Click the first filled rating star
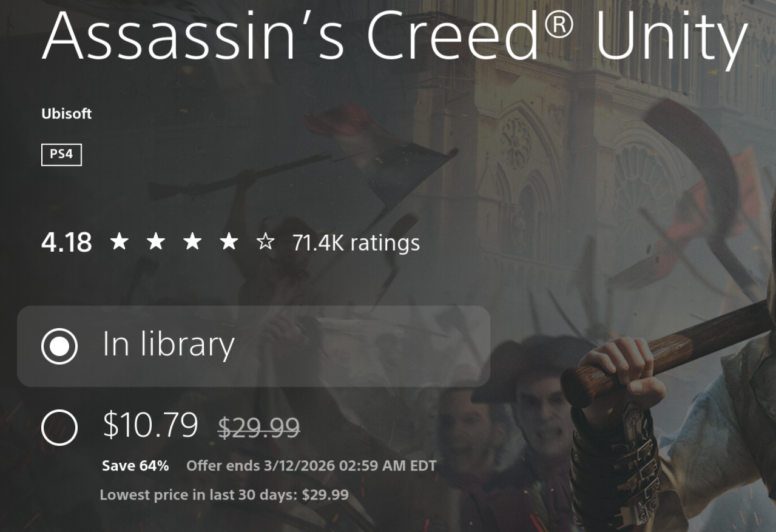The width and height of the screenshot is (776, 532). [120, 243]
